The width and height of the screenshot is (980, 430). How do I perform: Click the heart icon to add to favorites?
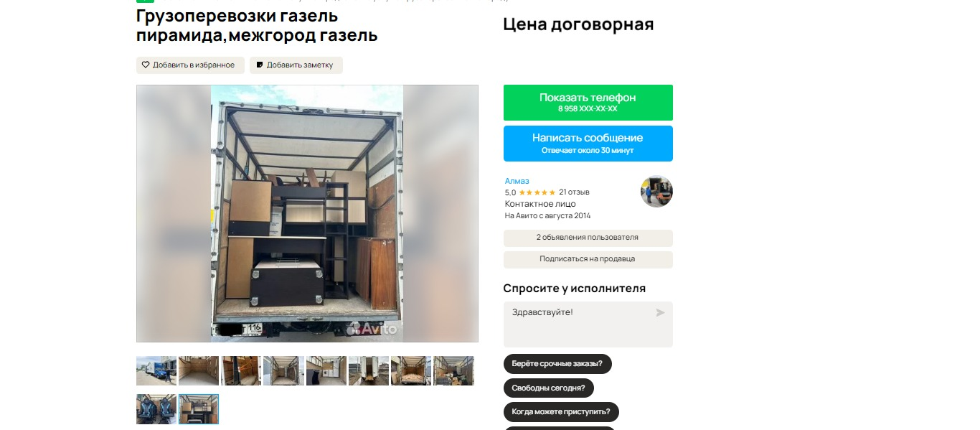coord(146,65)
